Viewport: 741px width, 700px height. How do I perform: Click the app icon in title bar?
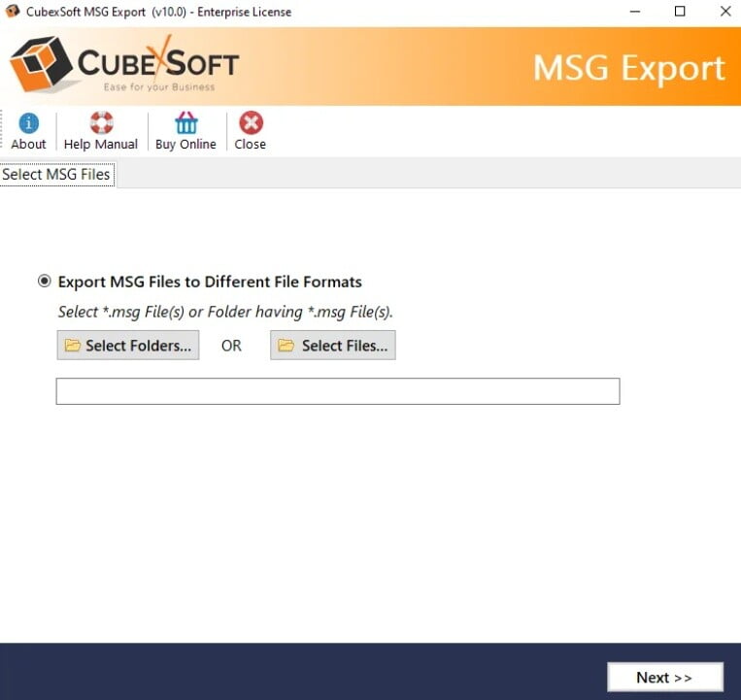tap(13, 11)
